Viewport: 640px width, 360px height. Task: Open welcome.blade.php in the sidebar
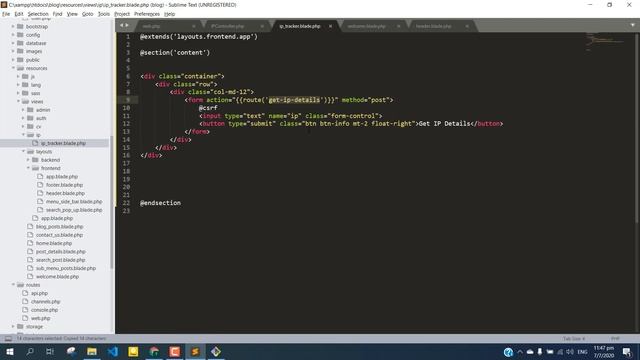click(57, 277)
